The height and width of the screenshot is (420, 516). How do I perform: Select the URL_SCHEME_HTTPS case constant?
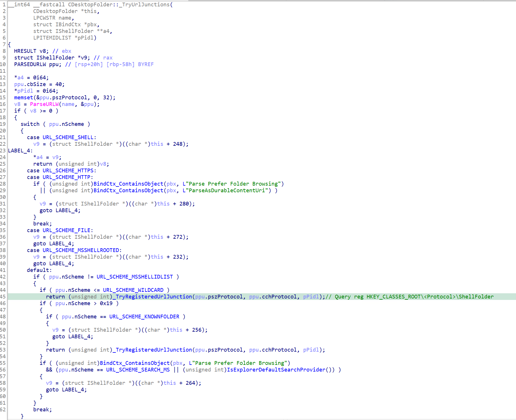point(68,171)
